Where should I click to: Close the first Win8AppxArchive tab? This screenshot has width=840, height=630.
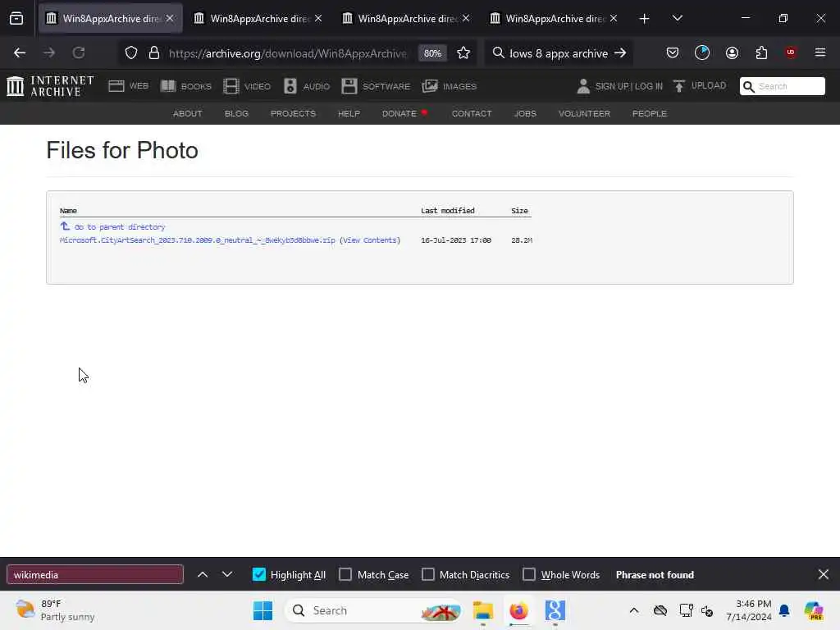(170, 19)
